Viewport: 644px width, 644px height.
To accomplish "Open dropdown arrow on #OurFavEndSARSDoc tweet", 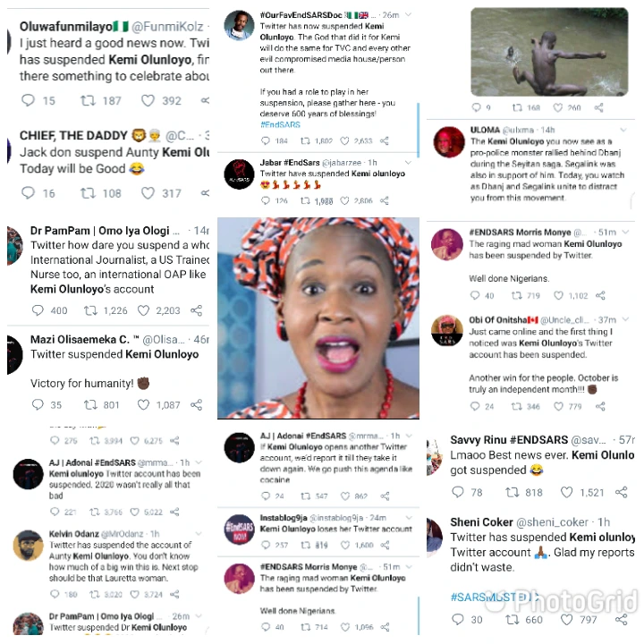I will [x=408, y=14].
